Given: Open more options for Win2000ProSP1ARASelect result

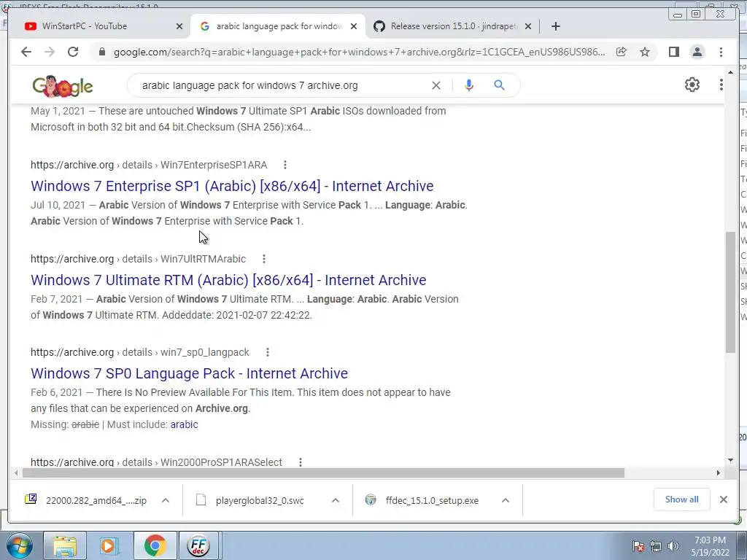Looking at the screenshot, I should [300, 462].
